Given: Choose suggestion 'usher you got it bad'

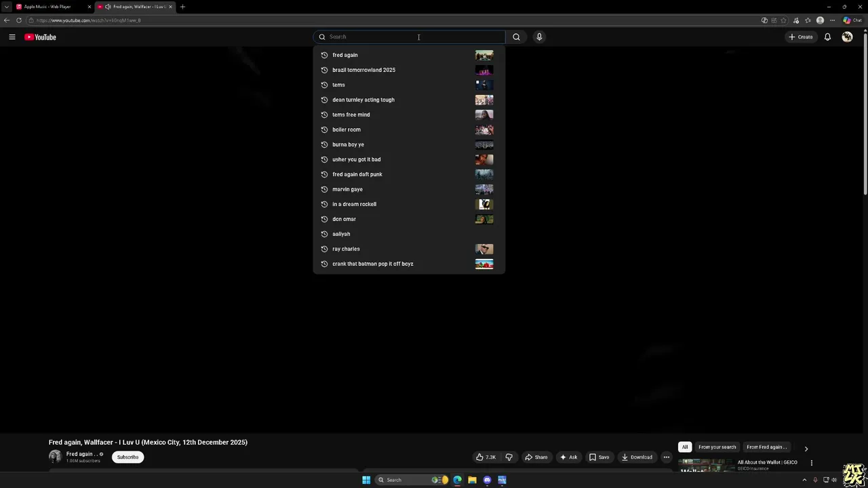Looking at the screenshot, I should [x=409, y=159].
